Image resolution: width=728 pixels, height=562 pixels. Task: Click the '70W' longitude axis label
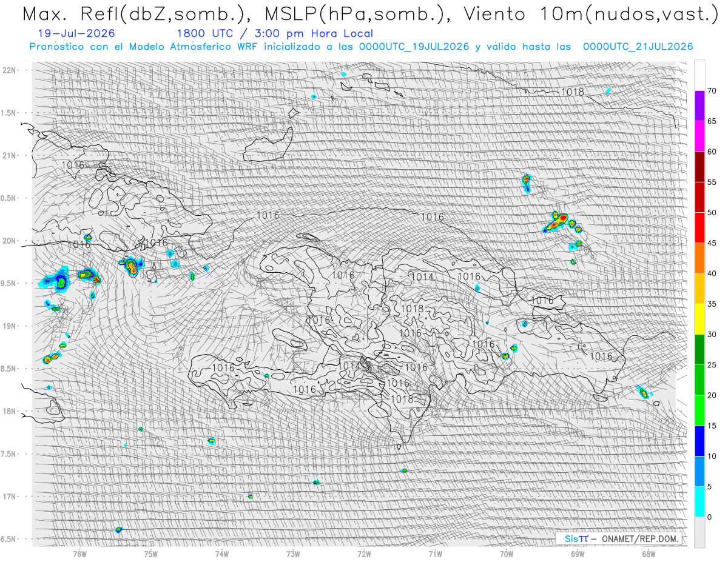coord(507,554)
